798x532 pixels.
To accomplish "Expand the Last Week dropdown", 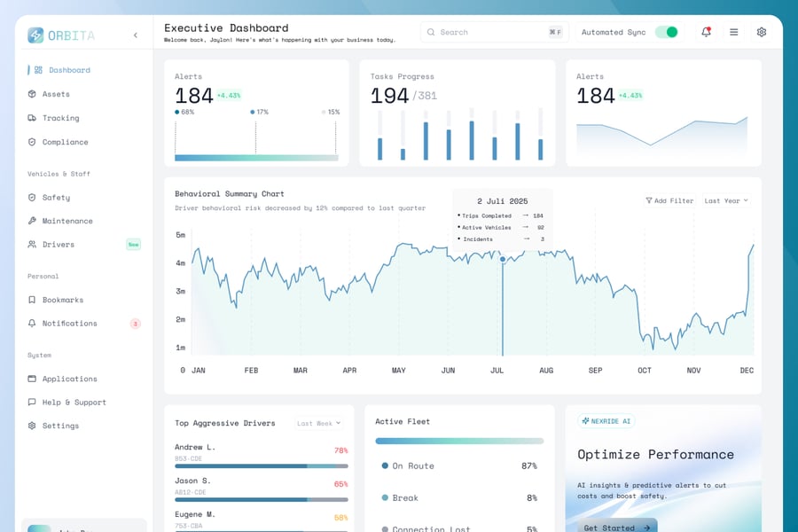I will pos(318,423).
